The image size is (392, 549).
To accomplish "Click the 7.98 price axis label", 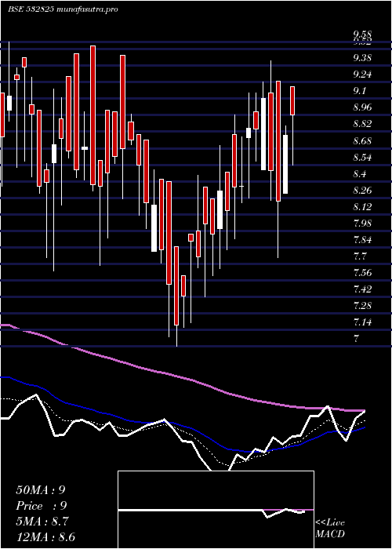I will 363,223.
